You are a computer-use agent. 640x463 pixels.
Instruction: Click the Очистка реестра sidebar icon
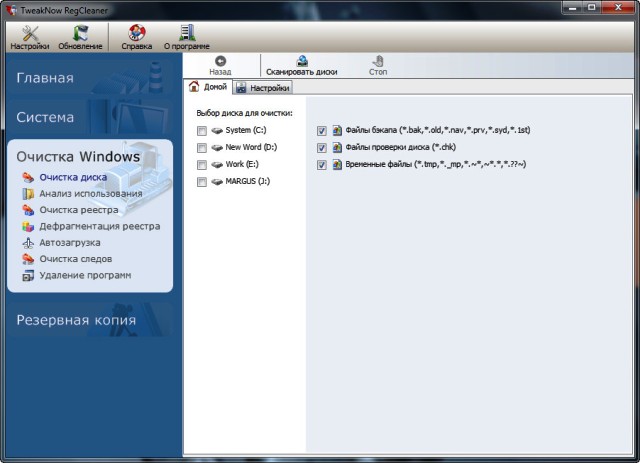pos(28,210)
